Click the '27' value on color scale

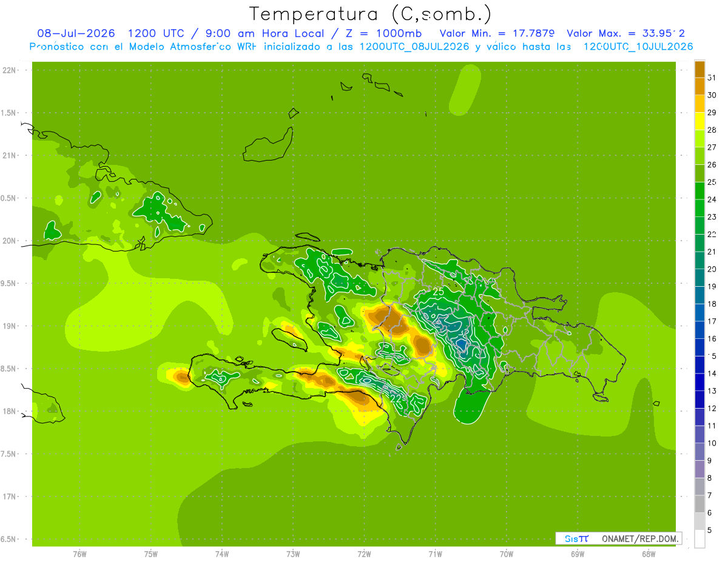[712, 147]
